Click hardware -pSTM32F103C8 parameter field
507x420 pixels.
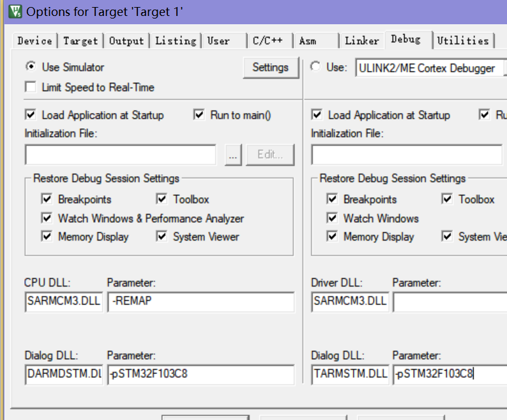pos(450,374)
